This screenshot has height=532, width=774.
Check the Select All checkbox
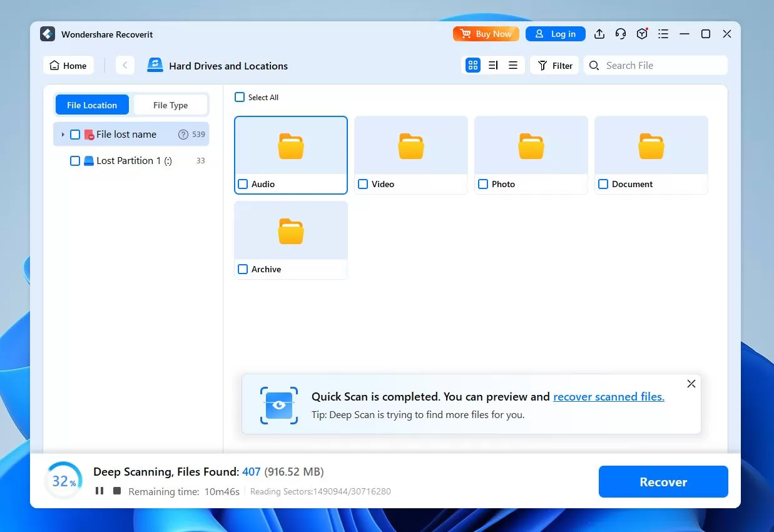click(x=240, y=97)
